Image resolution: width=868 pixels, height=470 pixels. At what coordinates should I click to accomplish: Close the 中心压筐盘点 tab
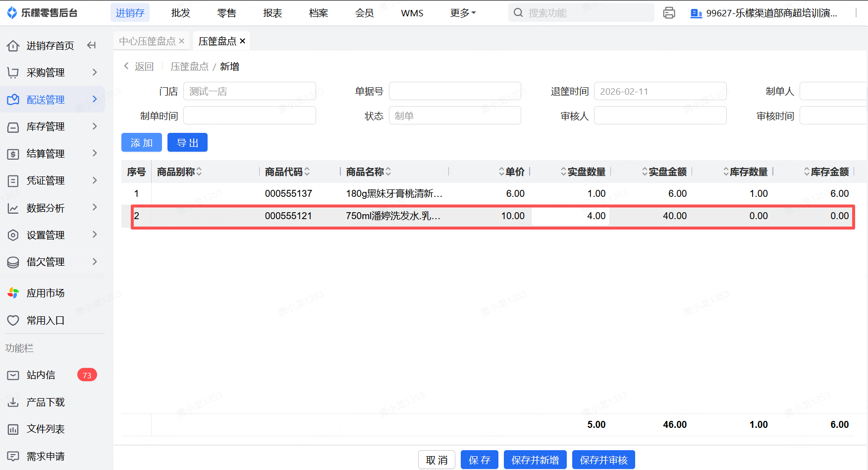coord(182,41)
